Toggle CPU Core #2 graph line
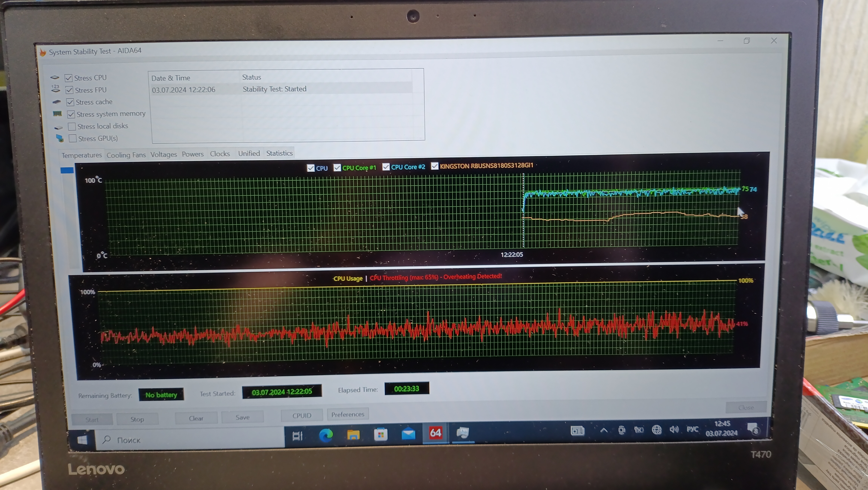 tap(386, 167)
